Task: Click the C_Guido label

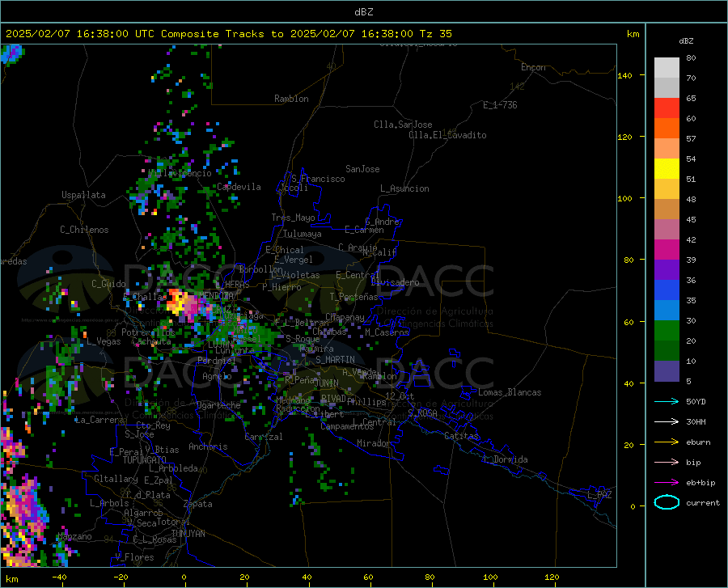Action: pos(108,284)
